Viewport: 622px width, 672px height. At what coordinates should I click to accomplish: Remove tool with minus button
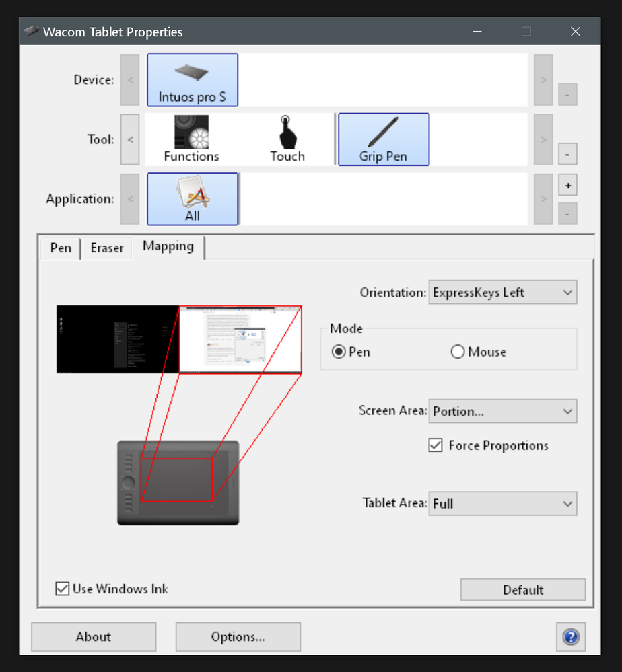tap(567, 154)
